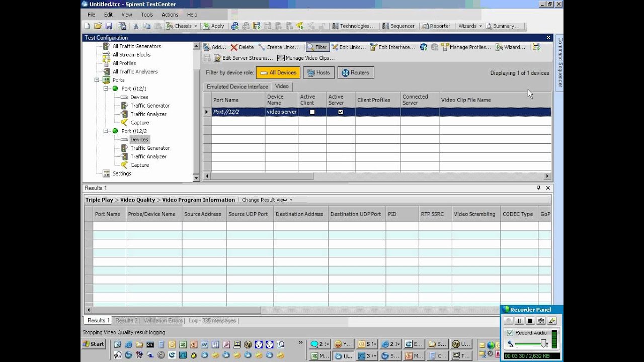The image size is (644, 362).
Task: Switch to Validation Errors tab
Action: tap(163, 321)
